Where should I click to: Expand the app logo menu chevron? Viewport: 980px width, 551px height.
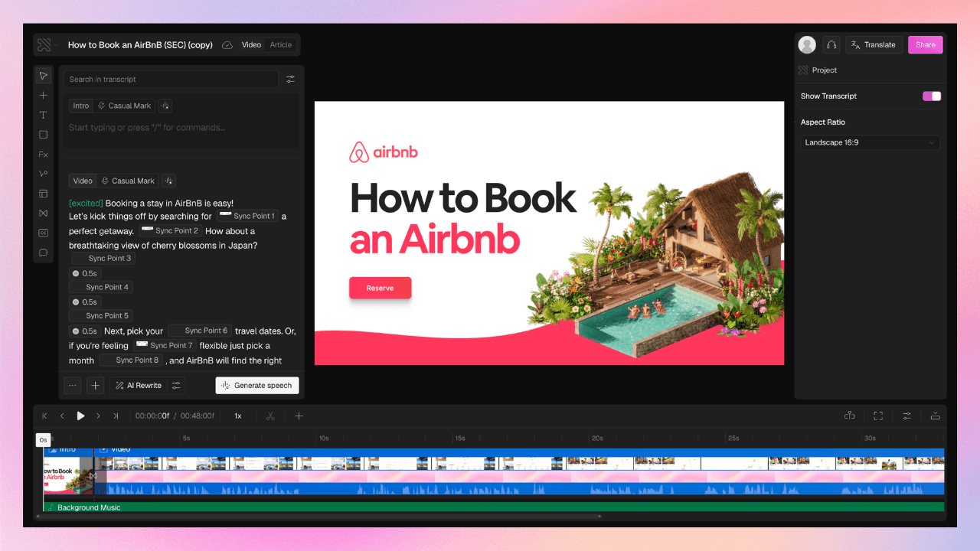56,45
